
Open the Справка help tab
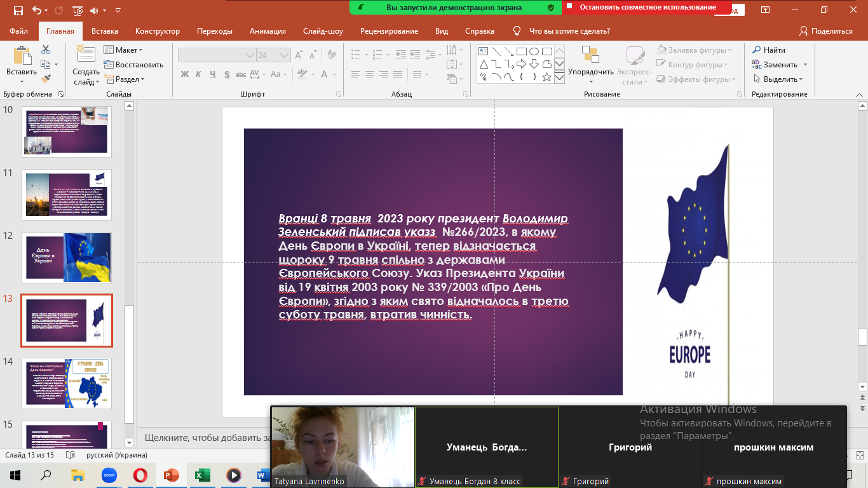480,31
